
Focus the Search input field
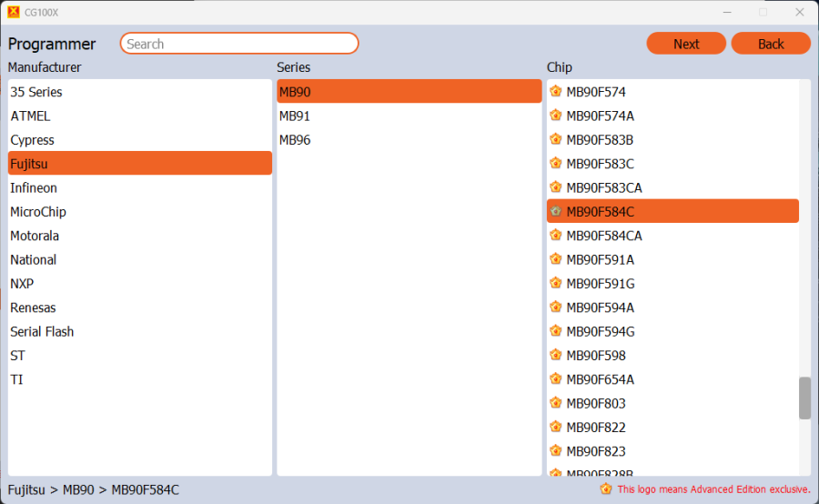pos(238,44)
